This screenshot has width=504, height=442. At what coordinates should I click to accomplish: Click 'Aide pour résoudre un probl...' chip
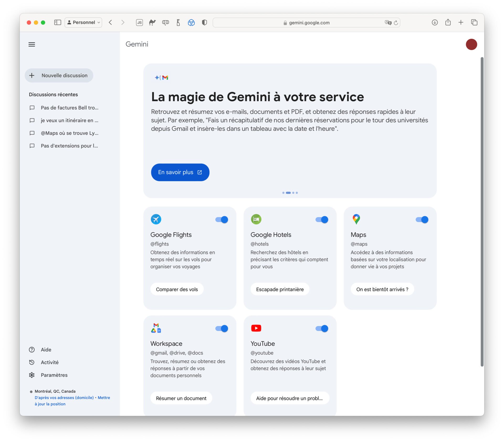(x=290, y=398)
